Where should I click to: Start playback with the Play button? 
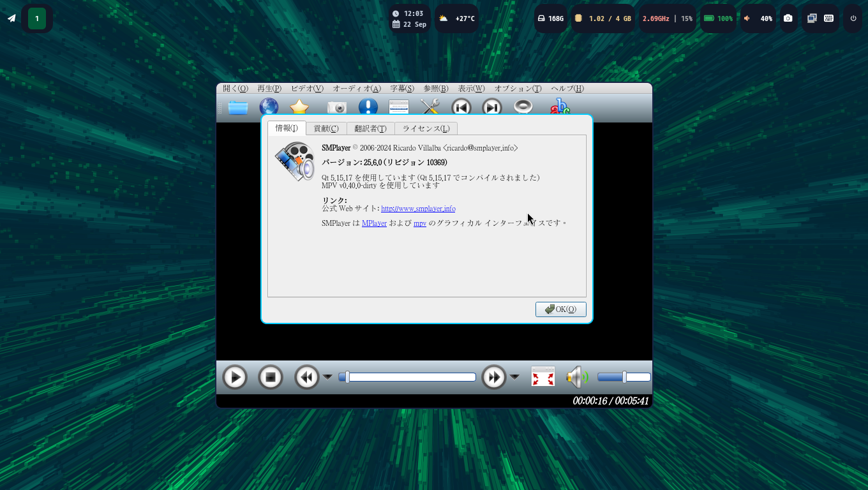tap(235, 377)
